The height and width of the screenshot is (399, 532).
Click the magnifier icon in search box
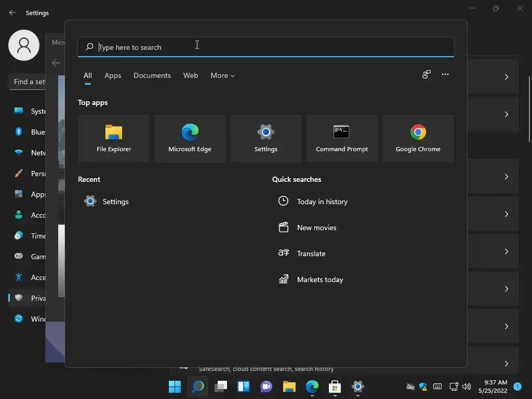(x=89, y=47)
